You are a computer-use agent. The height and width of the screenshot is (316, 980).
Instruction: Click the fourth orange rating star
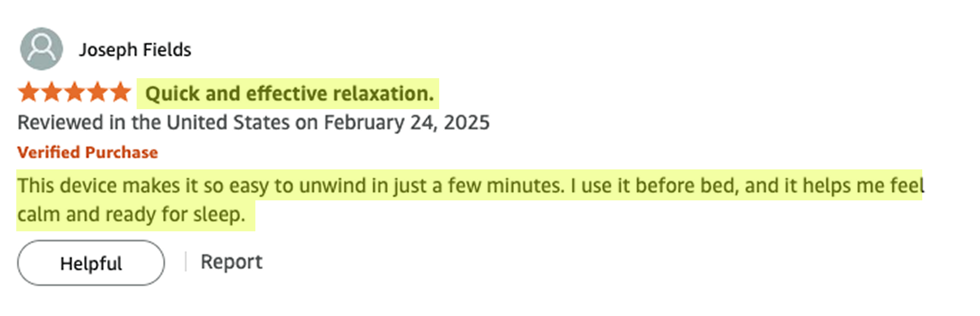98,92
